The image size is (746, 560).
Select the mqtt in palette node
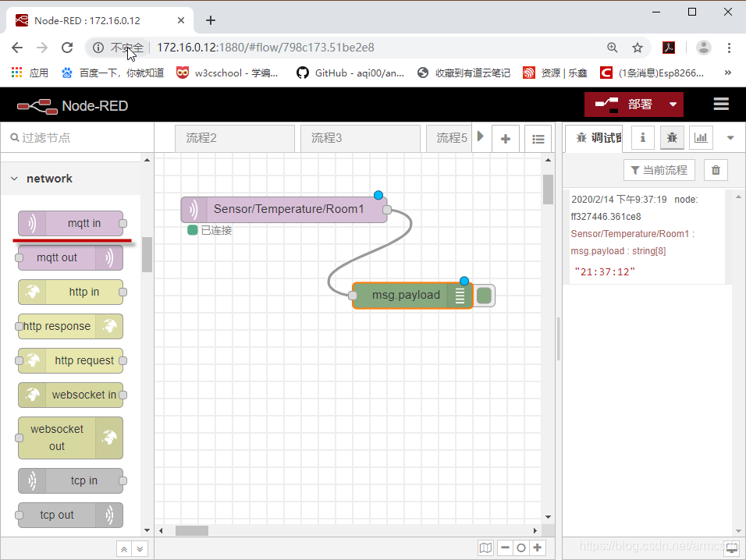(x=70, y=223)
